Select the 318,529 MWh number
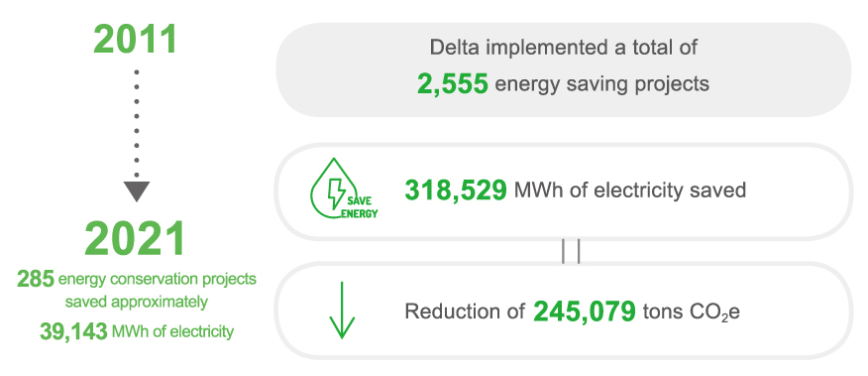 [x=456, y=190]
